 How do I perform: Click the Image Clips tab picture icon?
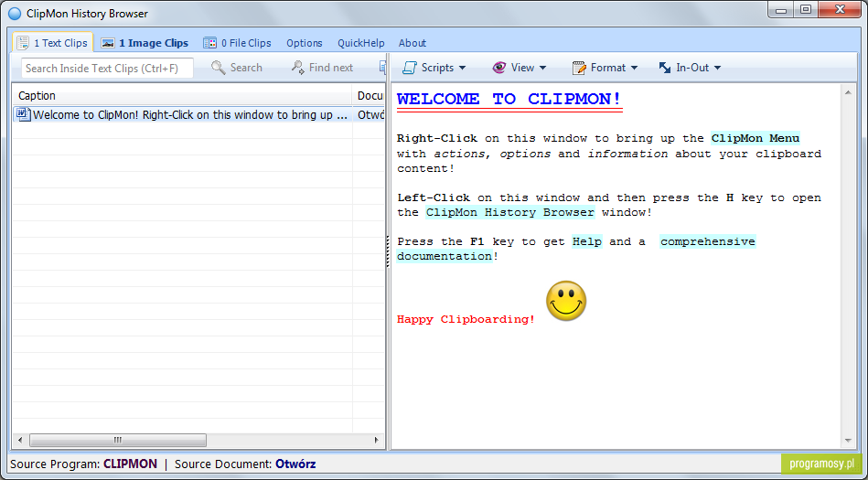108,43
